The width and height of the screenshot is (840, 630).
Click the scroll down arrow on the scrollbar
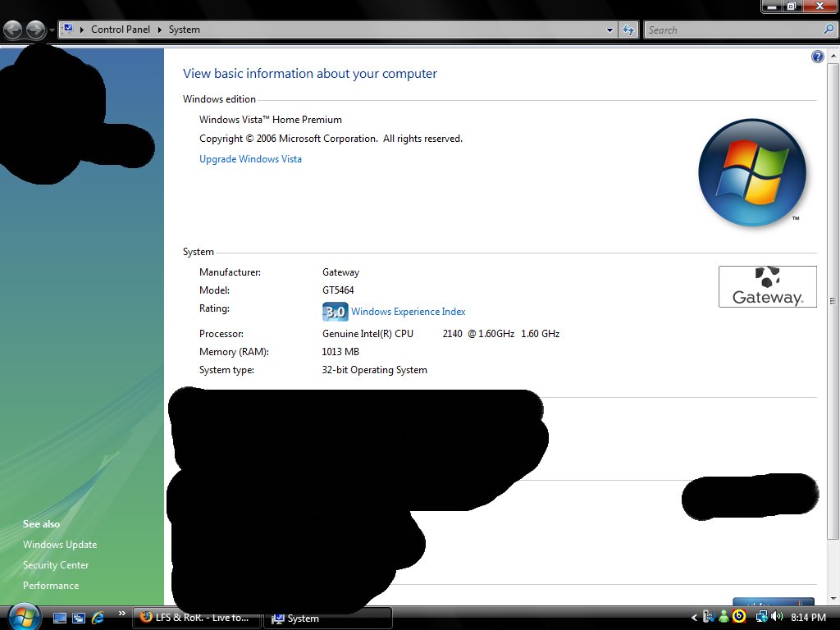[x=833, y=598]
